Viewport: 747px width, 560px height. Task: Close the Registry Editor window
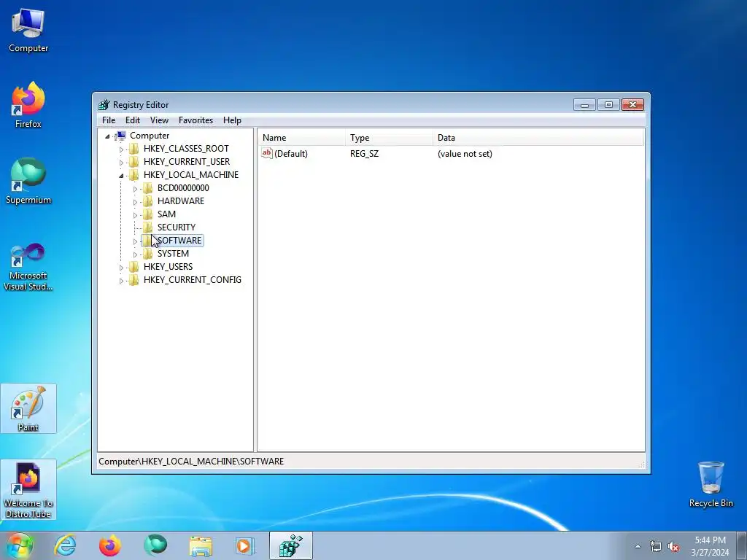click(x=632, y=105)
